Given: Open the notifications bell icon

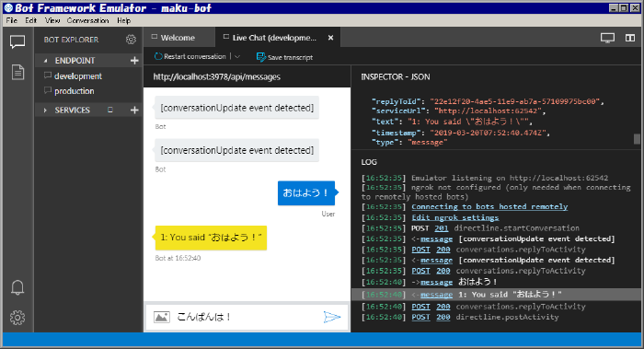Looking at the screenshot, I should [17, 287].
